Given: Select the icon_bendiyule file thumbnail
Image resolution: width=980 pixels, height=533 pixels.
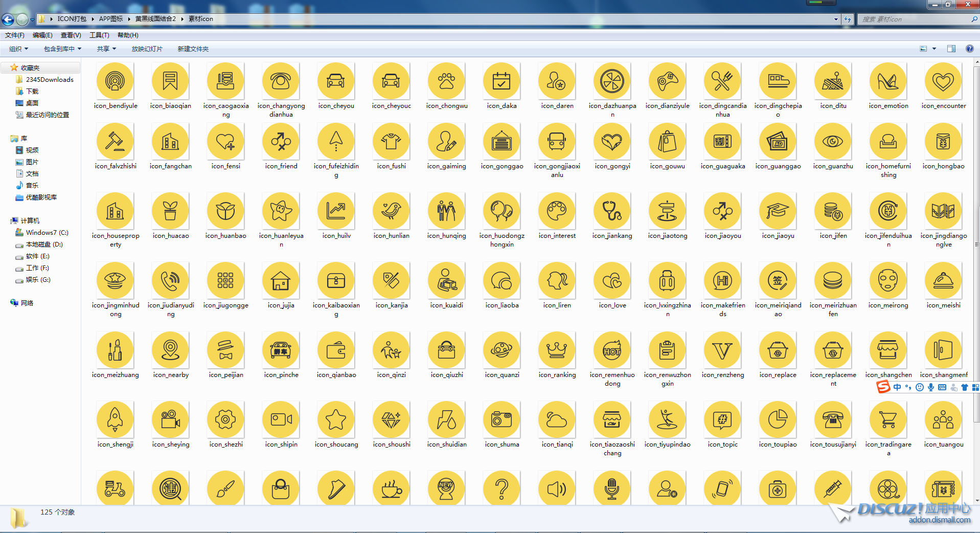Looking at the screenshot, I should (x=116, y=81).
